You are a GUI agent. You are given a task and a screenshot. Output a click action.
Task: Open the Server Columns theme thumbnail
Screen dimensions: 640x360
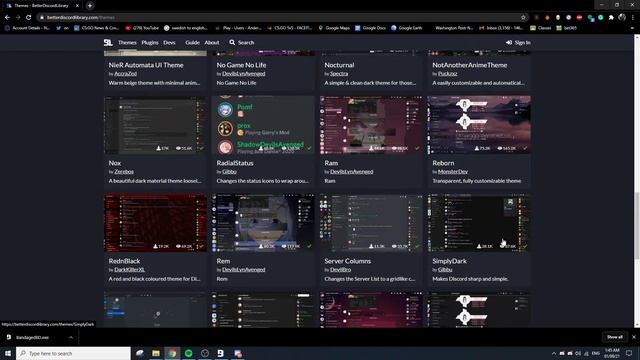pyautogui.click(x=371, y=223)
